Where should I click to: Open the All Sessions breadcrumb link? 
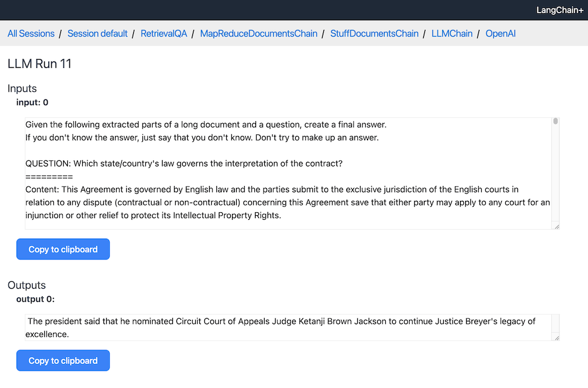(31, 33)
